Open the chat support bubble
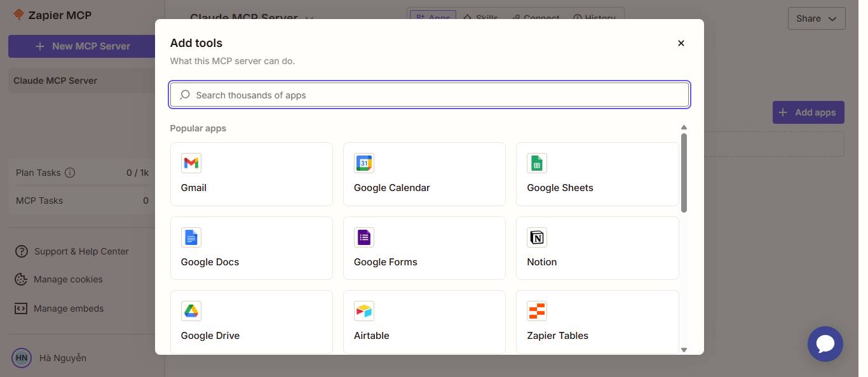The height and width of the screenshot is (377, 868). tap(825, 344)
